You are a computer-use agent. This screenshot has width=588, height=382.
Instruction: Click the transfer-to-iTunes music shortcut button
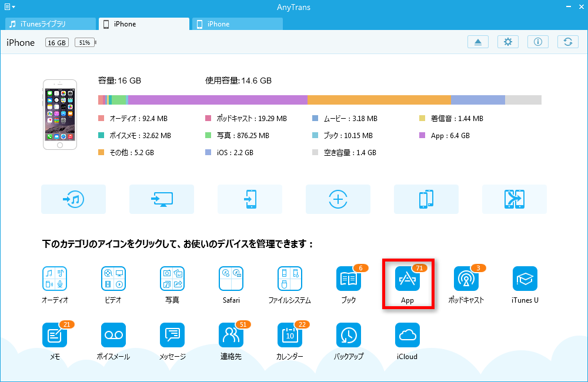73,199
